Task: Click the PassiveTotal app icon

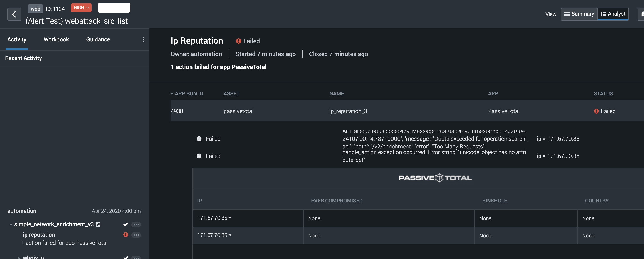Action: (x=437, y=178)
